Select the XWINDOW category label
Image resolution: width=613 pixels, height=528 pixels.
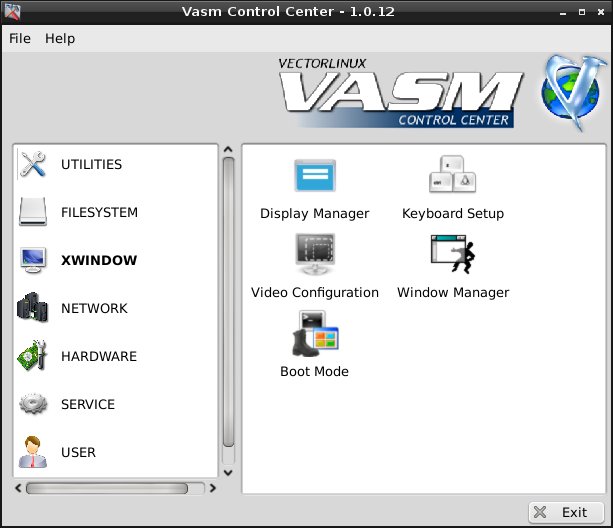(x=99, y=261)
